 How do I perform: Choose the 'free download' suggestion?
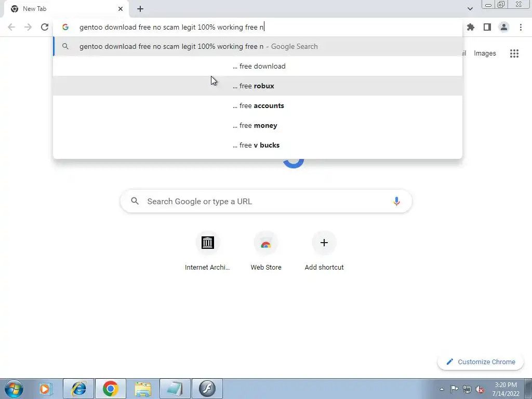pyautogui.click(x=258, y=66)
